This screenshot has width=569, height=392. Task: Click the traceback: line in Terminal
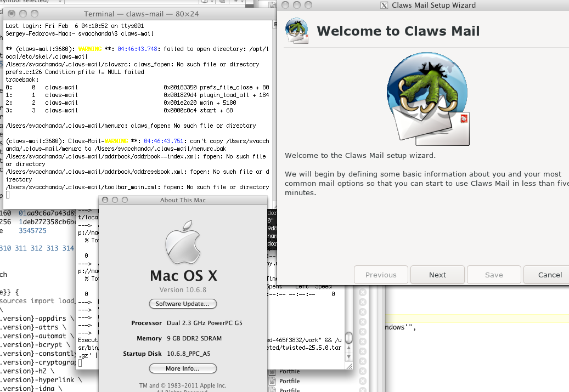point(22,80)
